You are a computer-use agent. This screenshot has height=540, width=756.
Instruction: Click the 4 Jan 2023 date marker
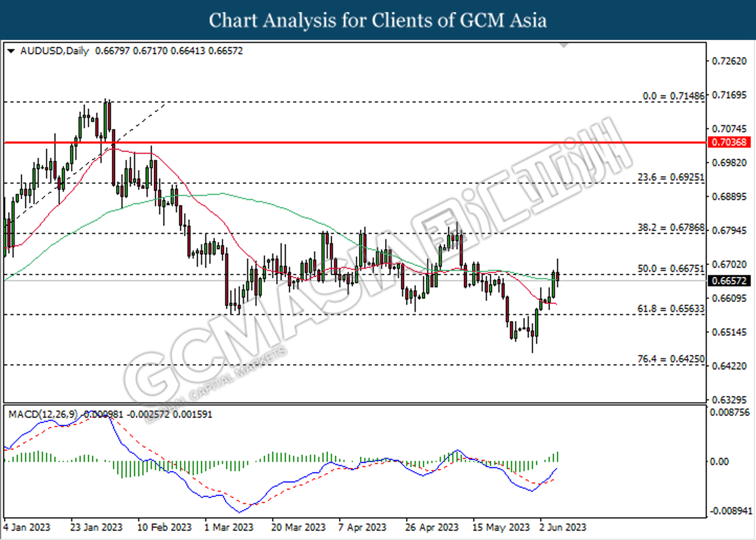pyautogui.click(x=27, y=527)
